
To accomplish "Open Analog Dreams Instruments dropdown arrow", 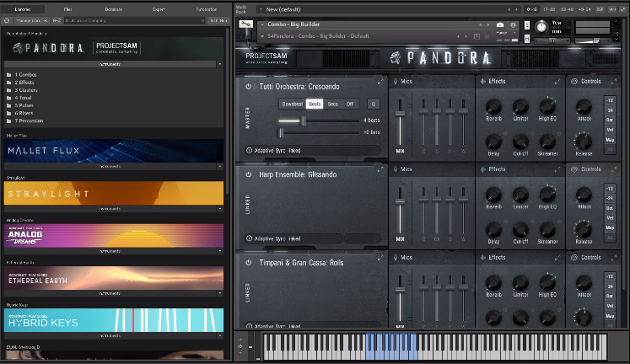I will [x=220, y=251].
